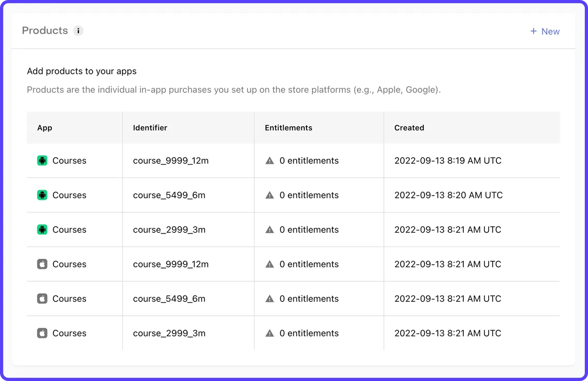The width and height of the screenshot is (588, 381).
Task: Open Android course_5499_6m identifier
Action: (169, 195)
